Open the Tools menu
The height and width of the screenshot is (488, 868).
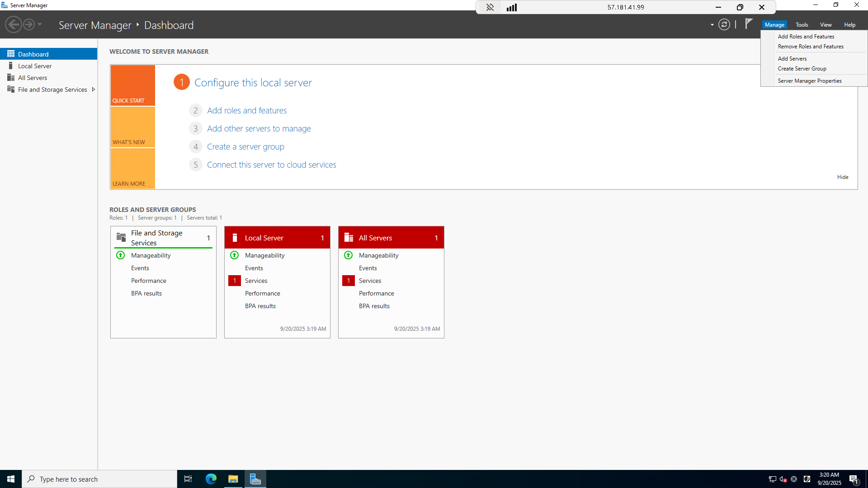[802, 25]
